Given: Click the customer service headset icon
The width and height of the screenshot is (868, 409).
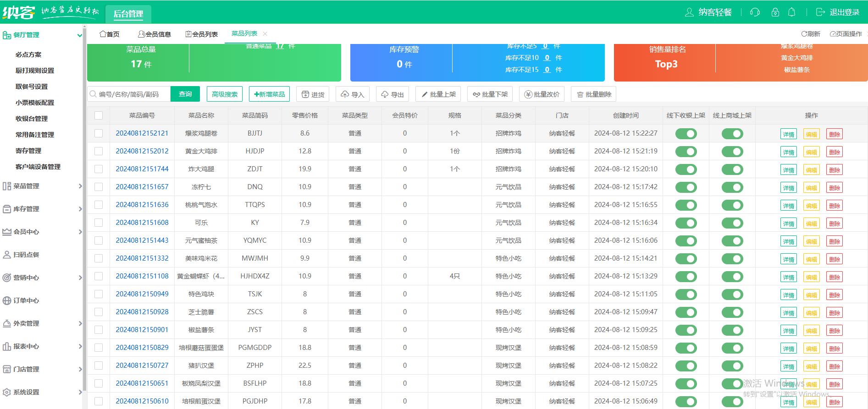Looking at the screenshot, I should 755,12.
